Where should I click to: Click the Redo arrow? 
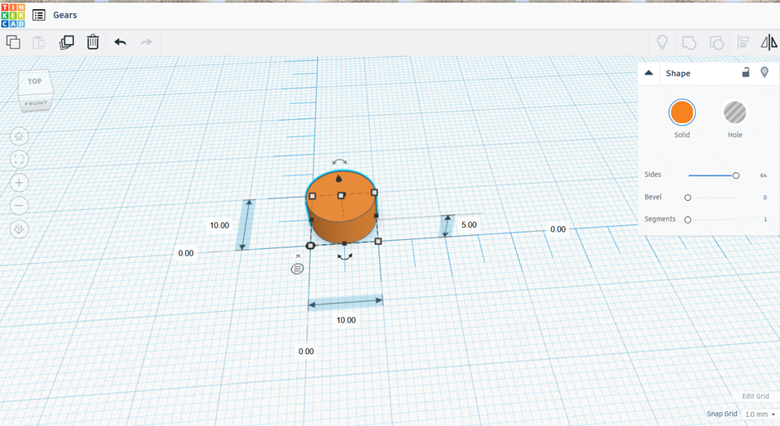146,42
